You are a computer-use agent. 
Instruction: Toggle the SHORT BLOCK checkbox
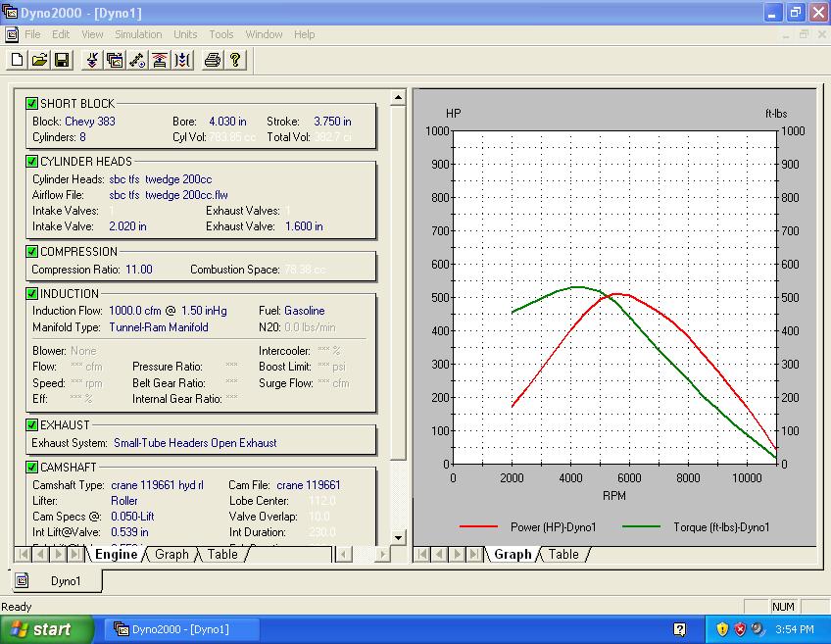click(x=32, y=104)
